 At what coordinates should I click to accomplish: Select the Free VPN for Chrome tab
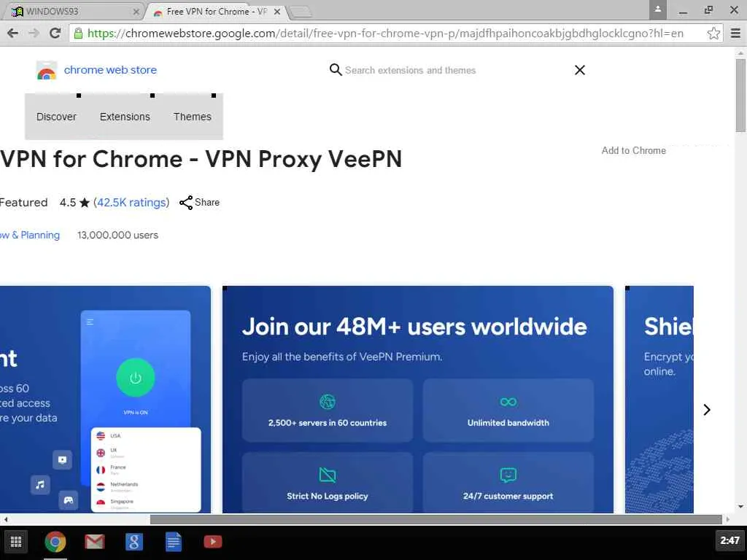click(215, 12)
